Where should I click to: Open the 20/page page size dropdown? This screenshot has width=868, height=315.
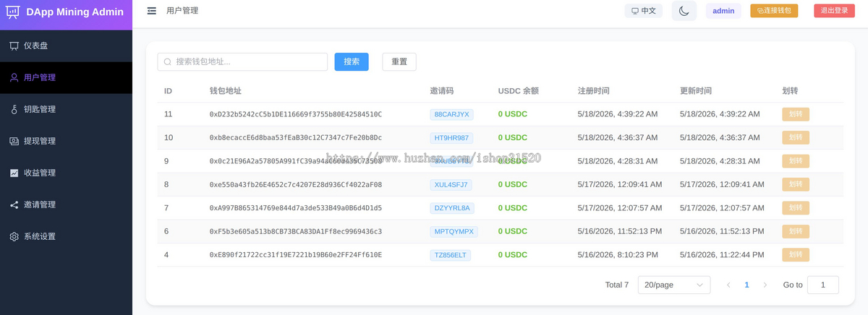pyautogui.click(x=674, y=285)
